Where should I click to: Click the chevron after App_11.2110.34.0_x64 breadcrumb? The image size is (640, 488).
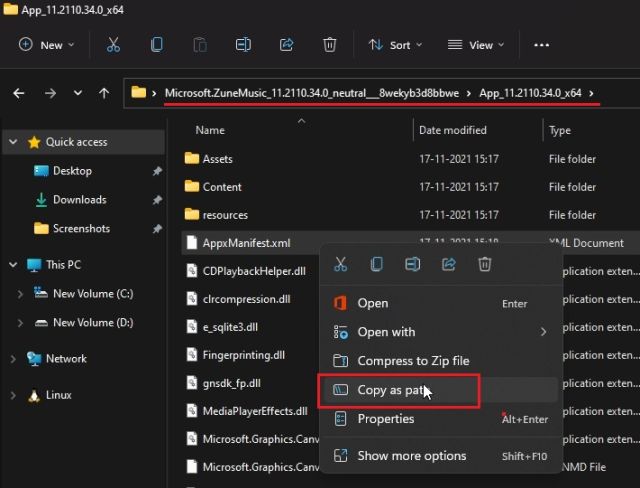tap(591, 93)
